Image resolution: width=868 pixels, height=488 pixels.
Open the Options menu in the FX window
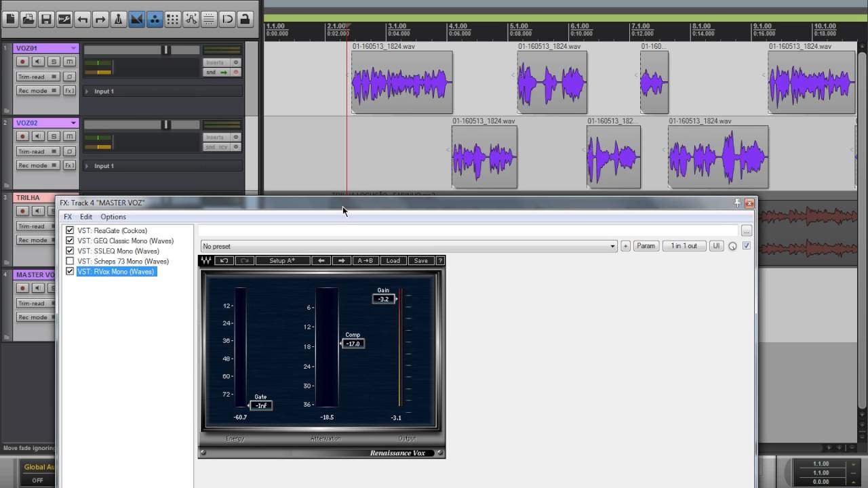[113, 217]
